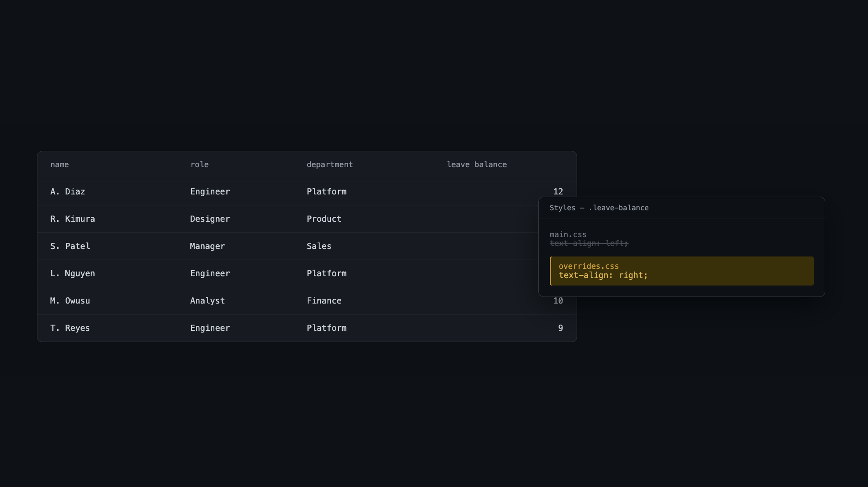Click T. Reyes leave balance 9
Viewport: 868px width, 487px height.
[x=561, y=328]
